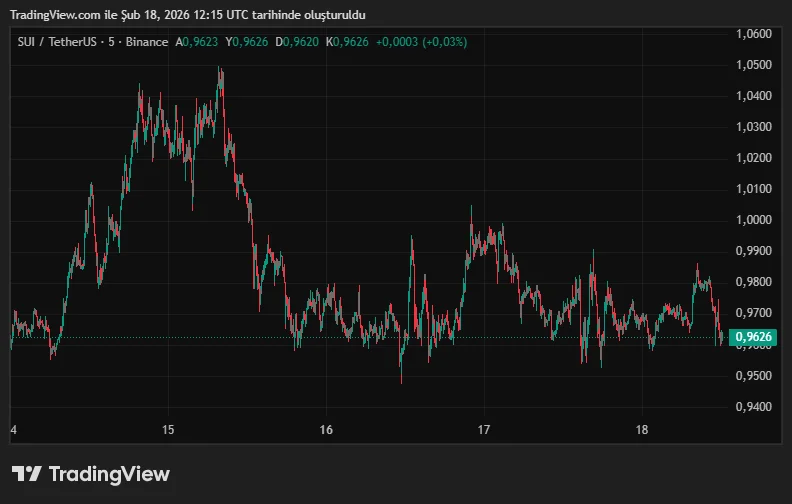Click date label 18 on time axis

pos(642,430)
